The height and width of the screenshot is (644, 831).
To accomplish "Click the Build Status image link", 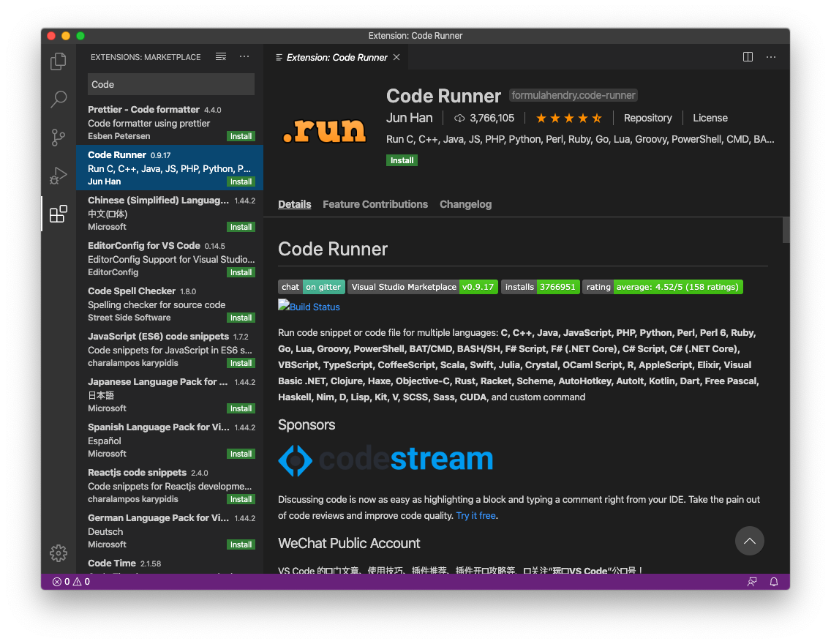I will click(309, 307).
